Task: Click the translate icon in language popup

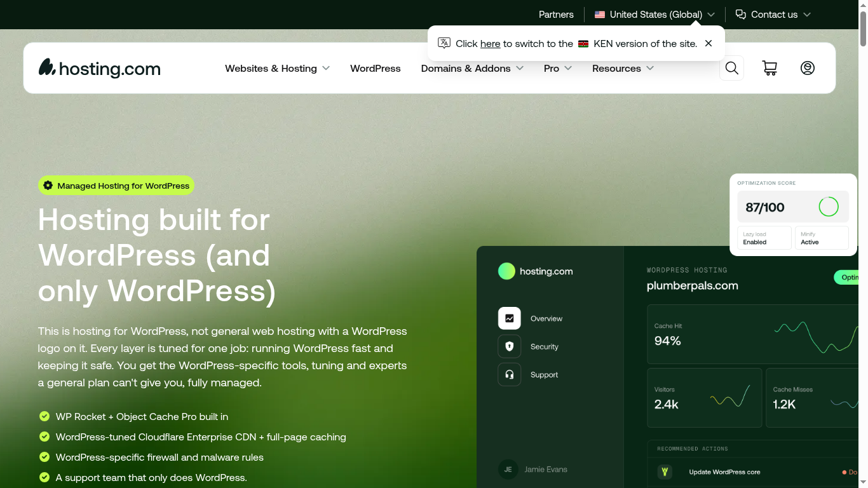Action: (444, 43)
